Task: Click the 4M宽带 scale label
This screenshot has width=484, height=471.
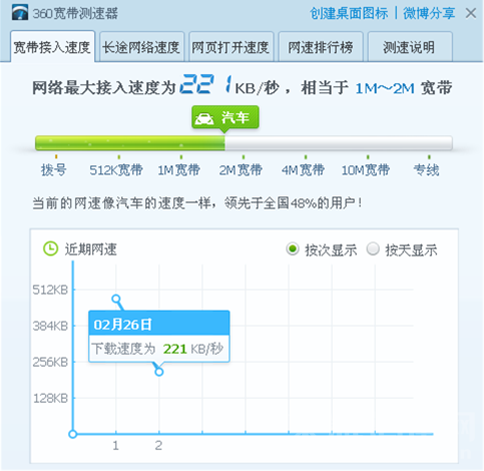Action: tap(303, 170)
